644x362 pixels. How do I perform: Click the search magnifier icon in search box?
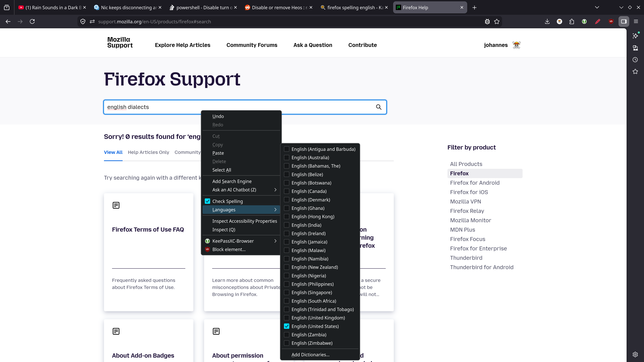pyautogui.click(x=379, y=107)
